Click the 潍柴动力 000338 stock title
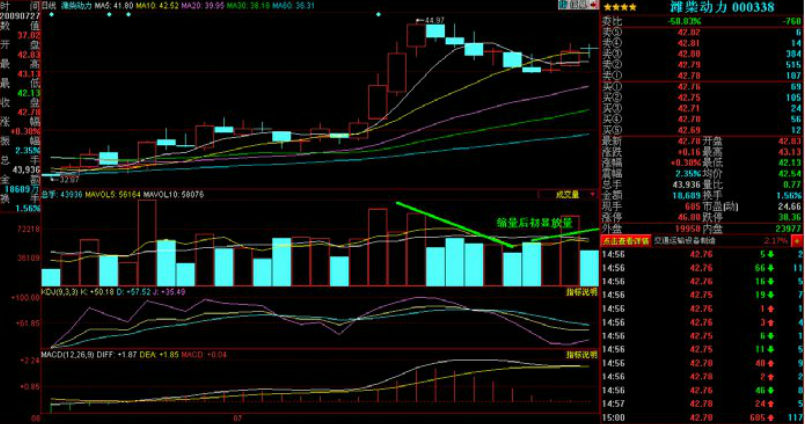 [x=722, y=7]
